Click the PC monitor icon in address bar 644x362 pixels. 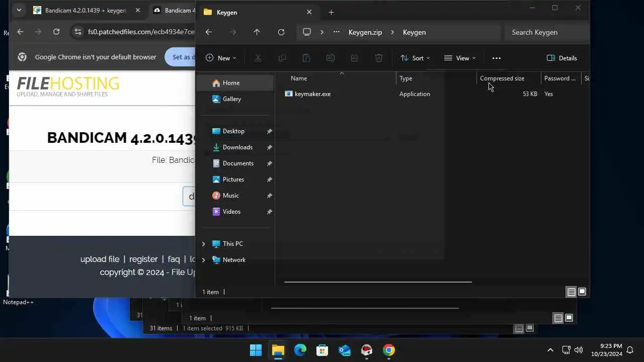[307, 32]
